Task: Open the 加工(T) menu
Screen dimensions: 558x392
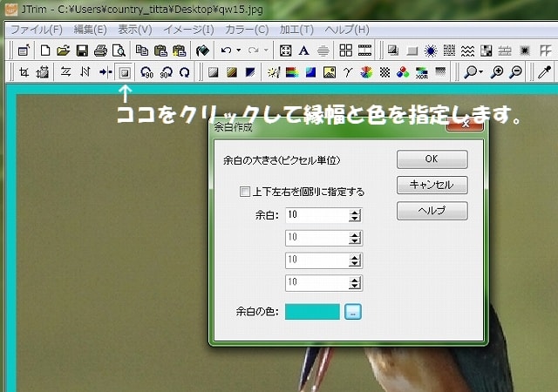Action: tap(296, 30)
